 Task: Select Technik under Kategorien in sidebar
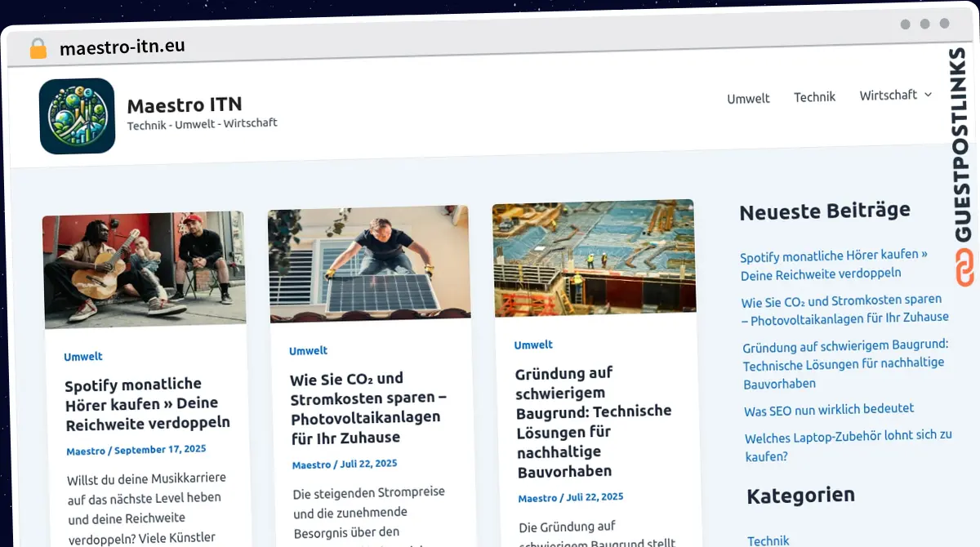click(x=768, y=540)
